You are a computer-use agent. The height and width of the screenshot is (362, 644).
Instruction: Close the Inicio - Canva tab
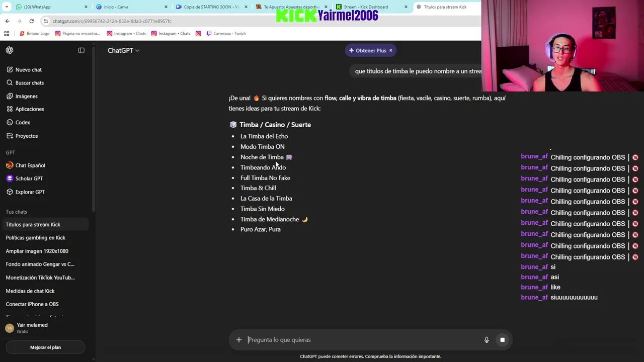click(x=166, y=7)
